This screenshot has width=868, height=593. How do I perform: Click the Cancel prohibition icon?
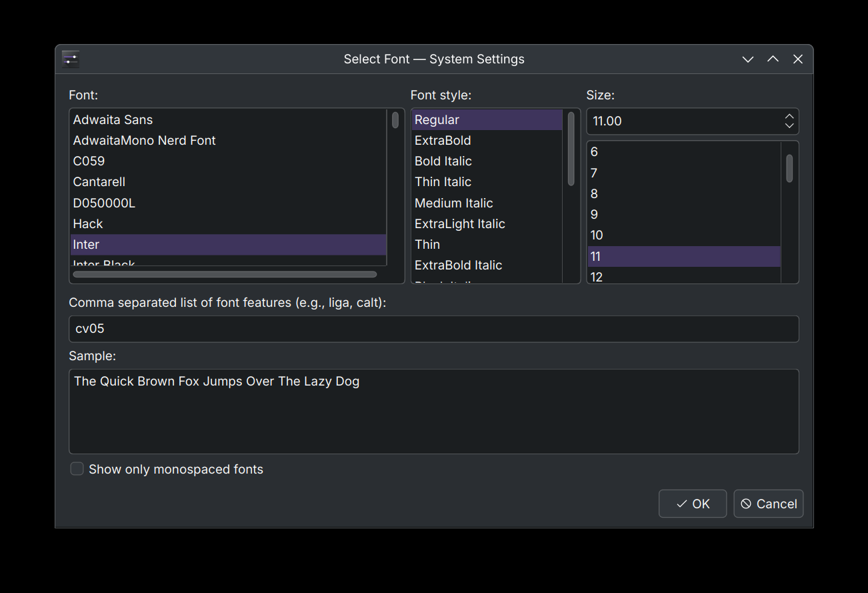pos(745,504)
